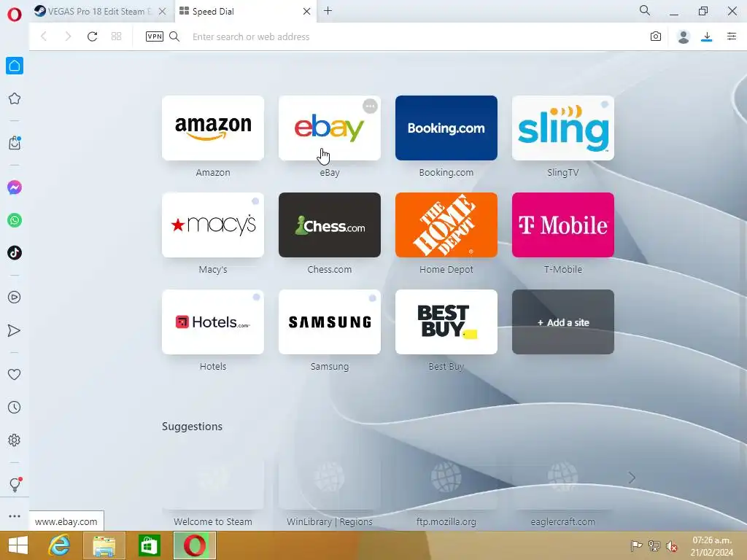Open the lightbulb tips icon

click(x=15, y=485)
